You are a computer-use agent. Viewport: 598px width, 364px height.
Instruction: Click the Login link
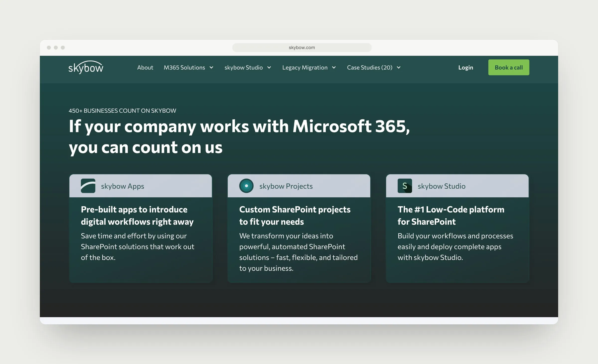pyautogui.click(x=465, y=68)
